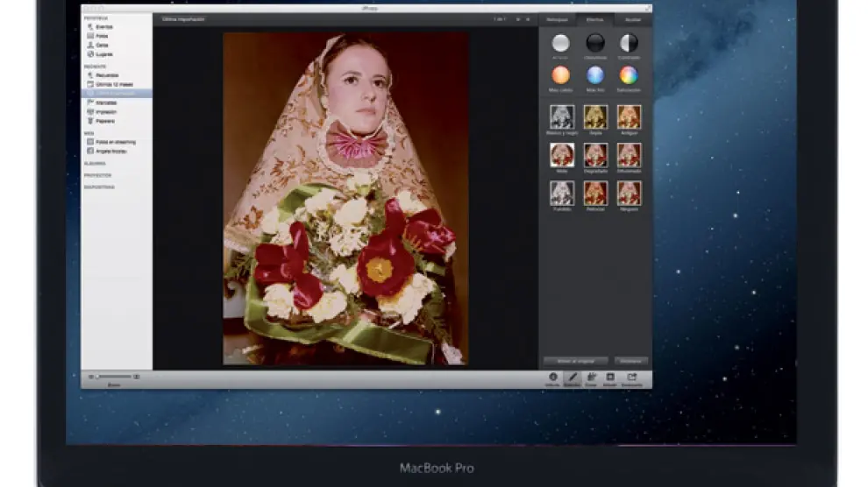Switch to the Retoques tab
The height and width of the screenshot is (487, 868).
[x=558, y=18]
